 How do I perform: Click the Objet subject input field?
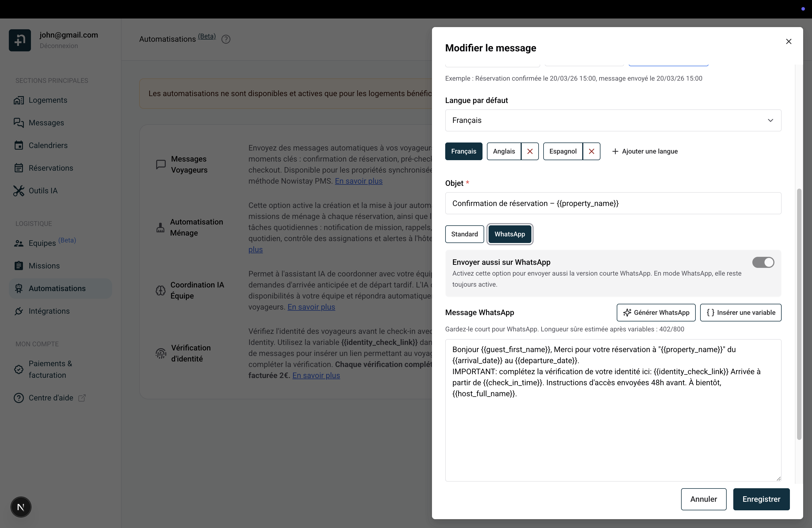[x=613, y=203]
